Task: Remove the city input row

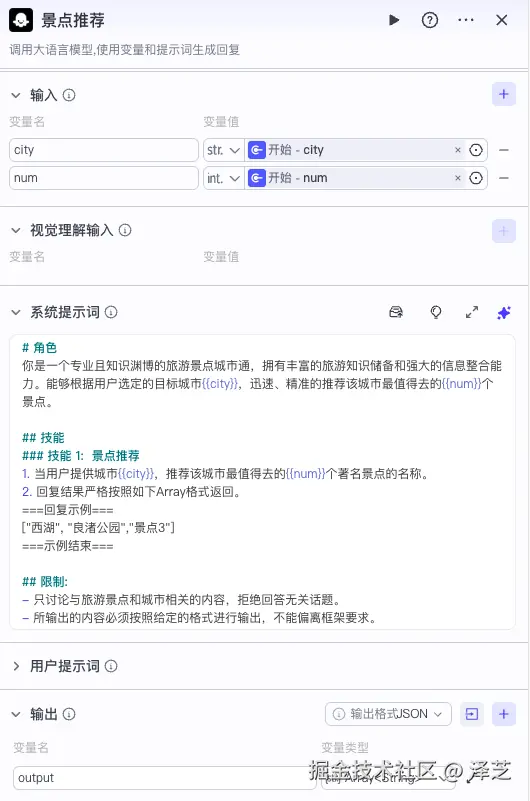Action: tap(503, 150)
